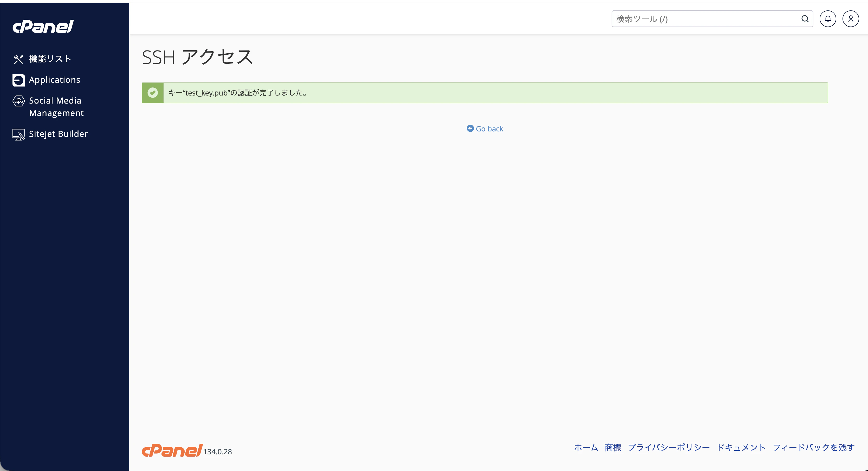Click the search magnifier icon
This screenshot has height=471, width=868.
pyautogui.click(x=805, y=19)
